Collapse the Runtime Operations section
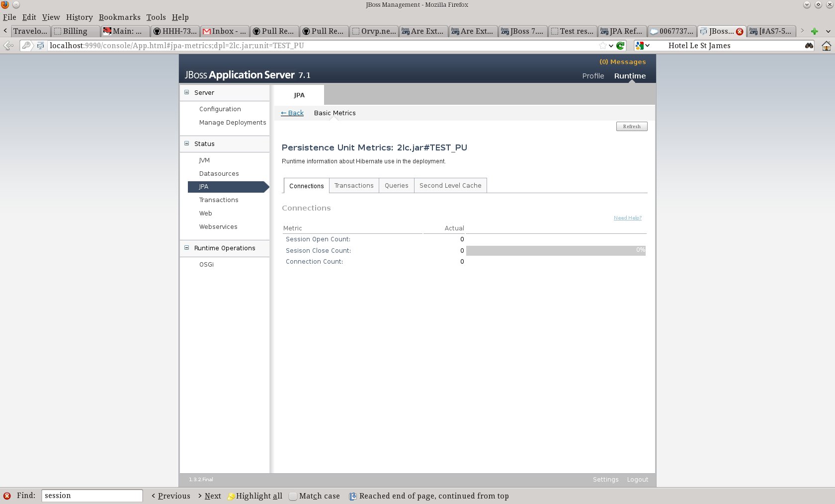835x504 pixels. click(x=187, y=248)
